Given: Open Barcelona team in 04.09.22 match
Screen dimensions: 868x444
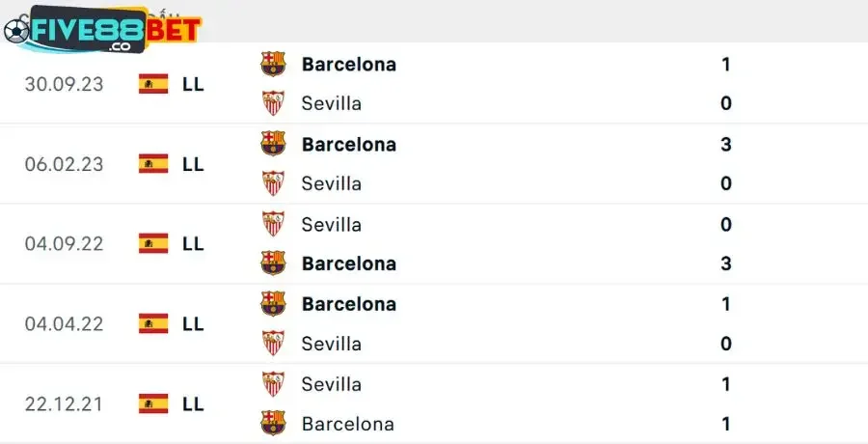Looking at the screenshot, I should pos(348,264).
